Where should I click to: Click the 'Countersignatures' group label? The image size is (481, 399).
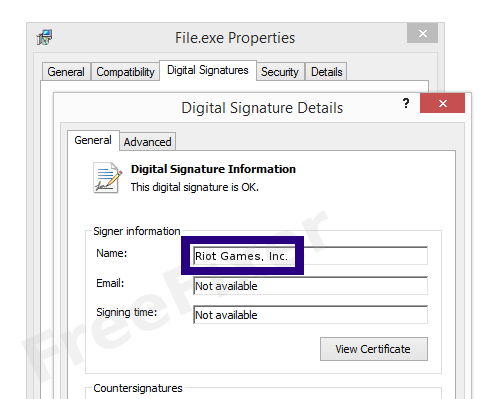[138, 388]
